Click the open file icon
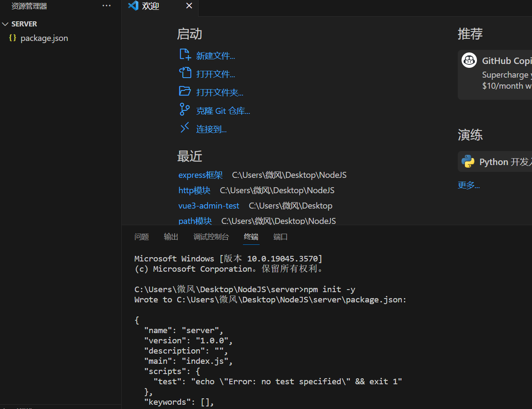This screenshot has height=409, width=532. (185, 73)
